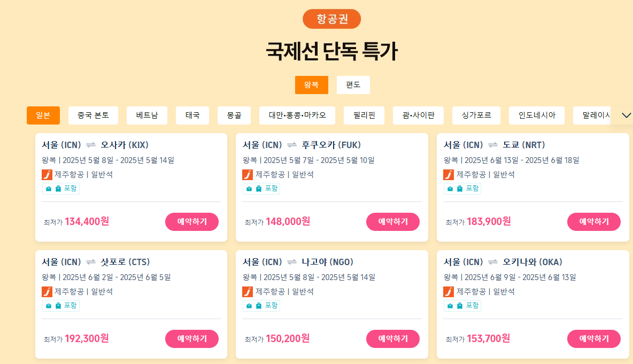
Task: Enable the 일본 destination filter
Action: pos(43,115)
